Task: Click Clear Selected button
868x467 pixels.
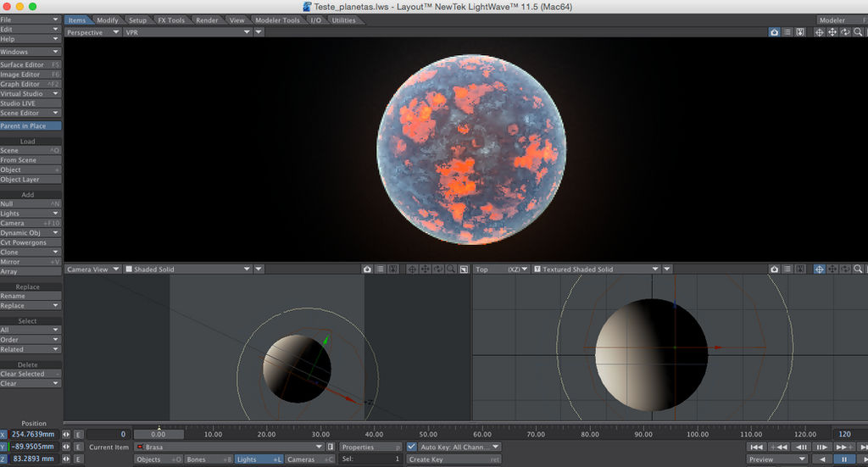Action: click(x=31, y=374)
